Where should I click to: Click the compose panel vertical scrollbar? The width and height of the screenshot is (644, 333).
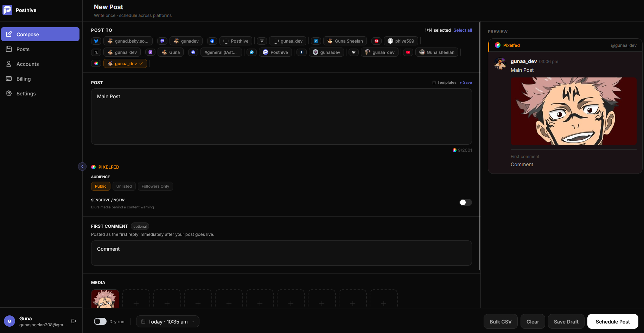coord(479,146)
